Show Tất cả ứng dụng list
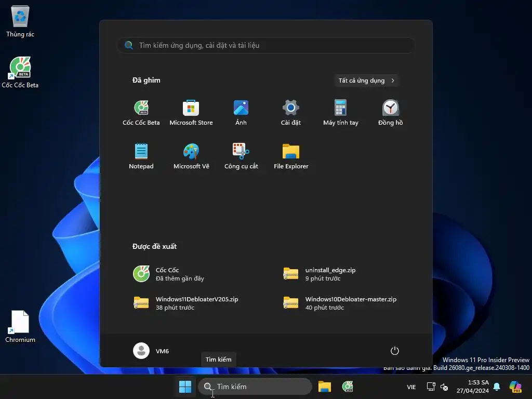532x399 pixels. pyautogui.click(x=366, y=81)
